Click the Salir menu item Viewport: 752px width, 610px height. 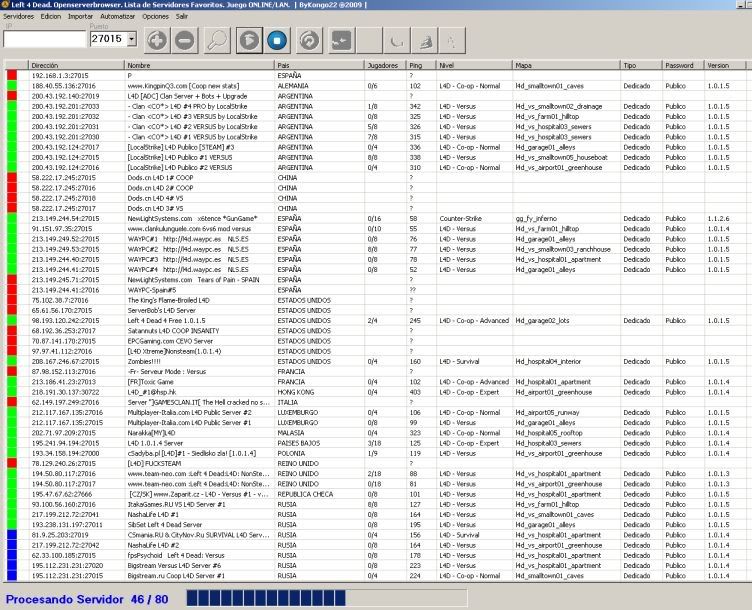pyautogui.click(x=182, y=16)
